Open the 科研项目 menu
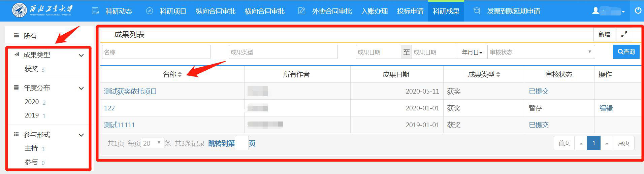This screenshot has height=174, width=644. pyautogui.click(x=173, y=11)
